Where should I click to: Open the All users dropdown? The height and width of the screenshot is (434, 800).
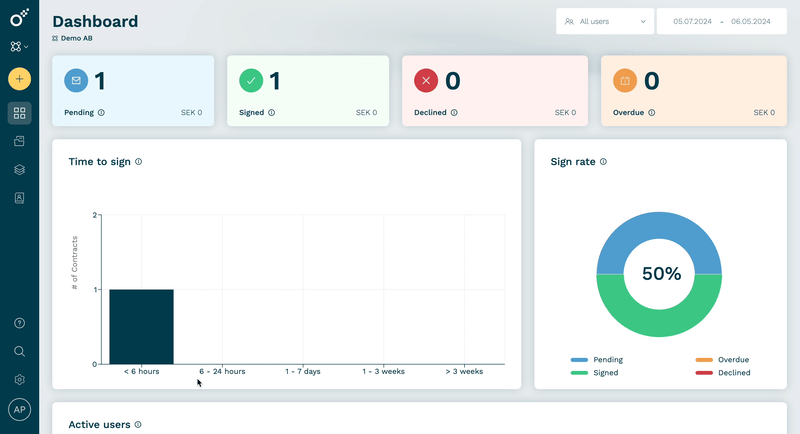pos(605,21)
